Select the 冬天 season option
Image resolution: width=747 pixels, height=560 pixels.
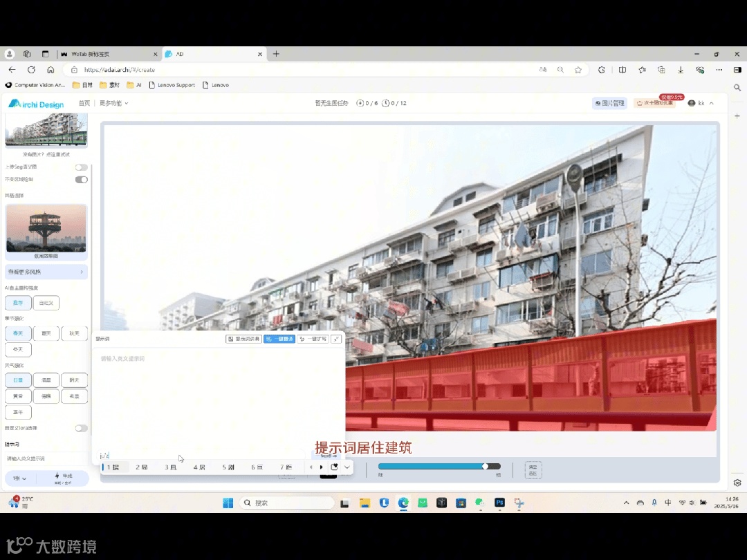(18, 350)
